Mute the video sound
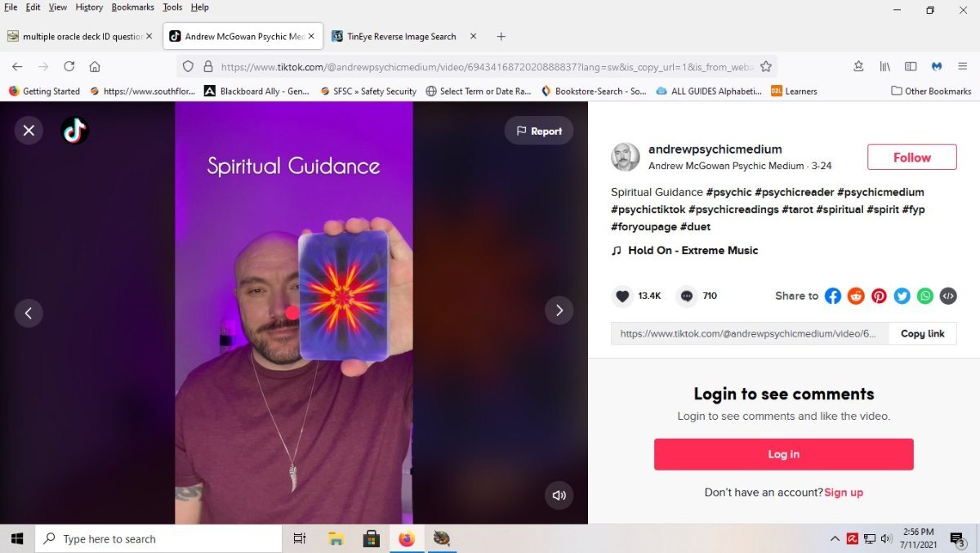 [x=559, y=495]
